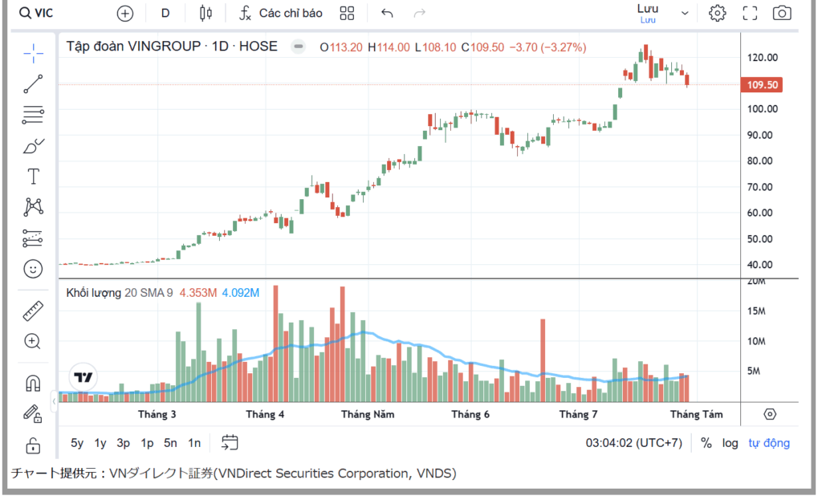Select the brush drawing tool

tap(33, 145)
